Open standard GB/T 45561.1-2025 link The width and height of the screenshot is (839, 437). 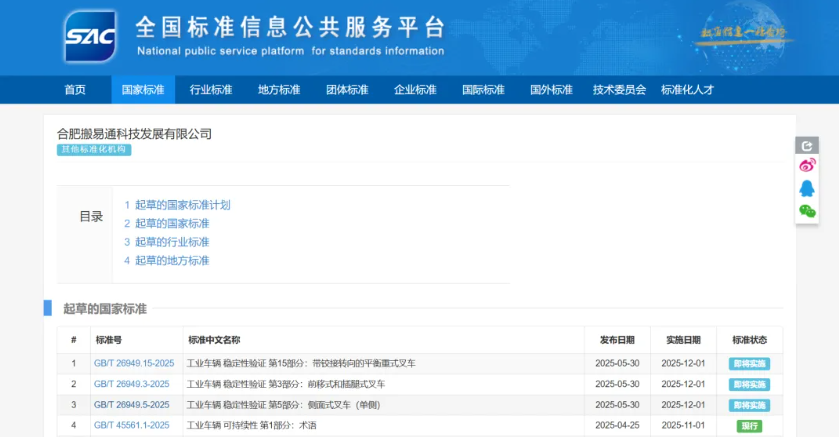(x=132, y=425)
